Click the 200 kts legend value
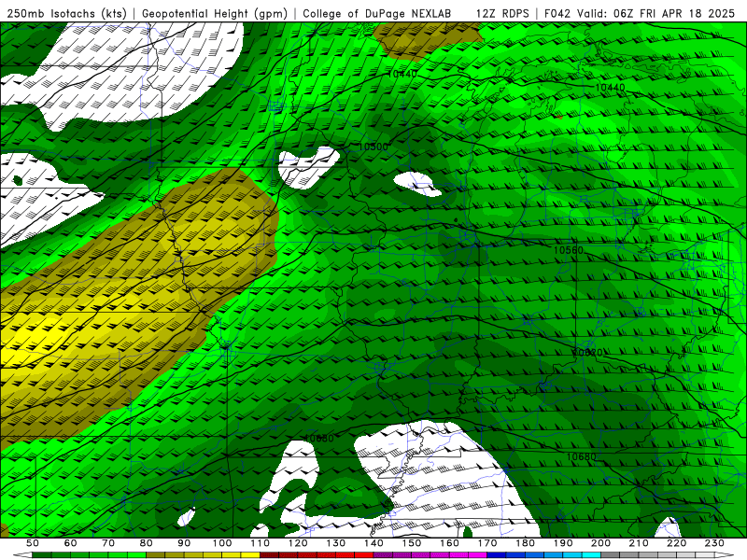The width and height of the screenshot is (747, 560). tap(601, 543)
